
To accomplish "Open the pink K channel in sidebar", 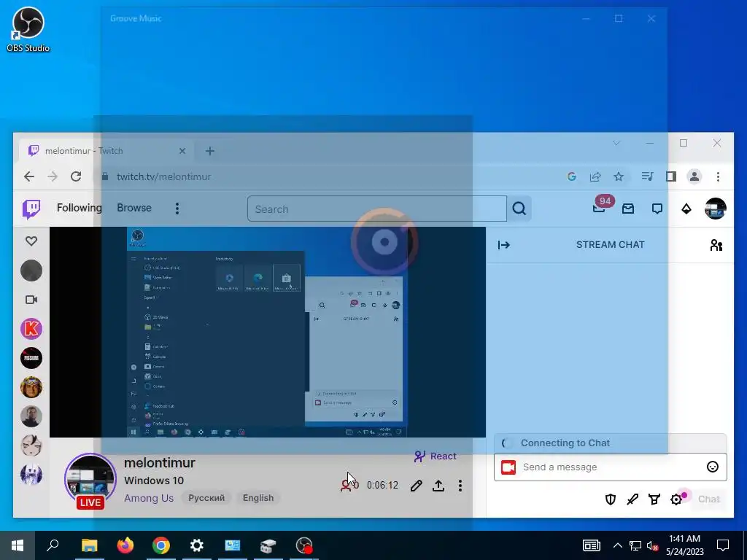I will 31,329.
